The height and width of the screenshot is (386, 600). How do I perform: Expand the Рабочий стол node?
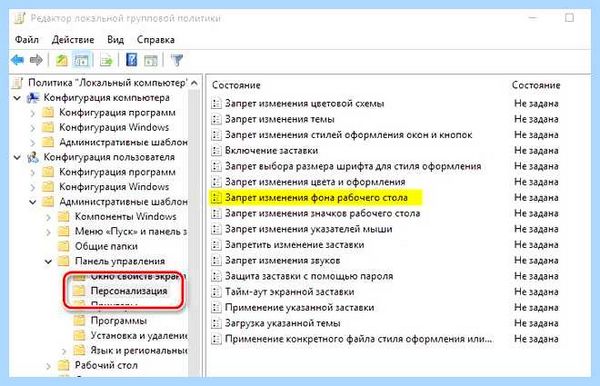pyautogui.click(x=49, y=366)
